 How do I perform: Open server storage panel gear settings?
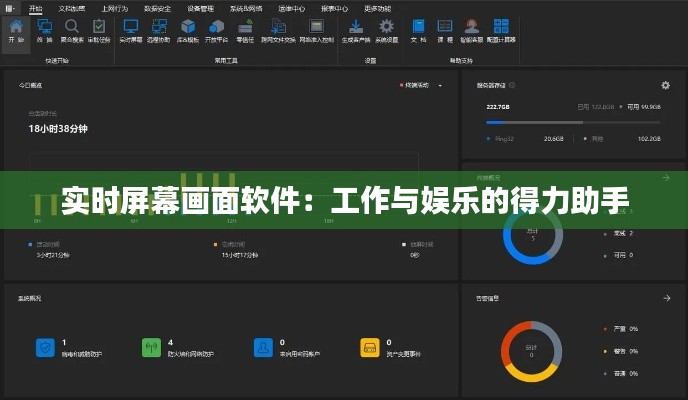coord(666,86)
